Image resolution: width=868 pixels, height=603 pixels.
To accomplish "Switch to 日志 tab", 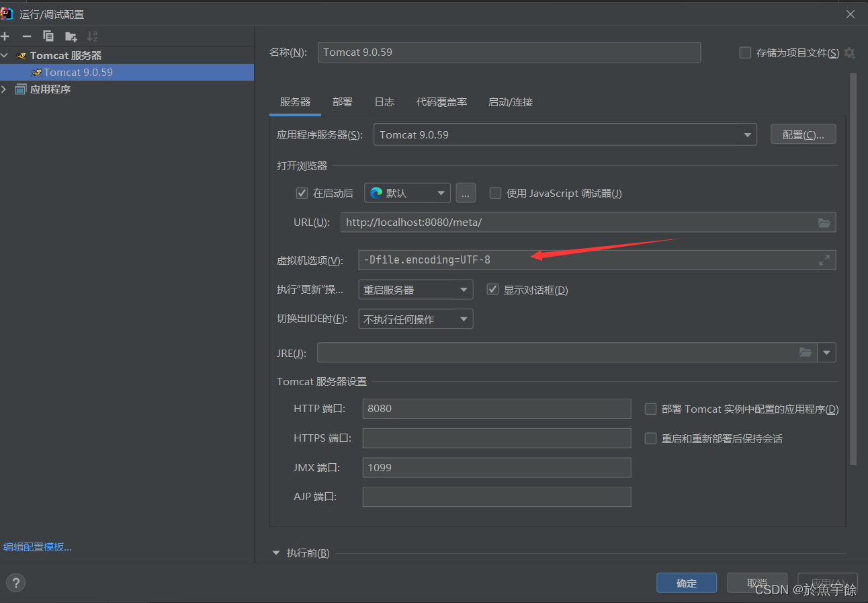I will point(384,102).
